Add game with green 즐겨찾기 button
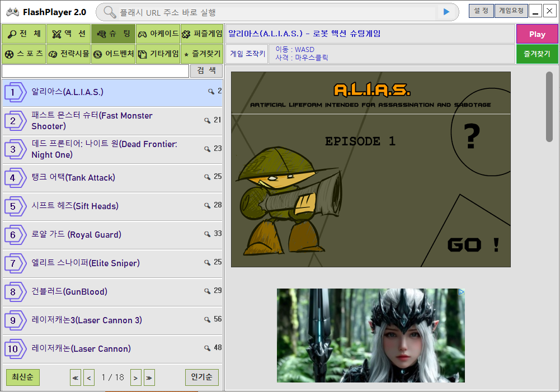 click(x=537, y=54)
